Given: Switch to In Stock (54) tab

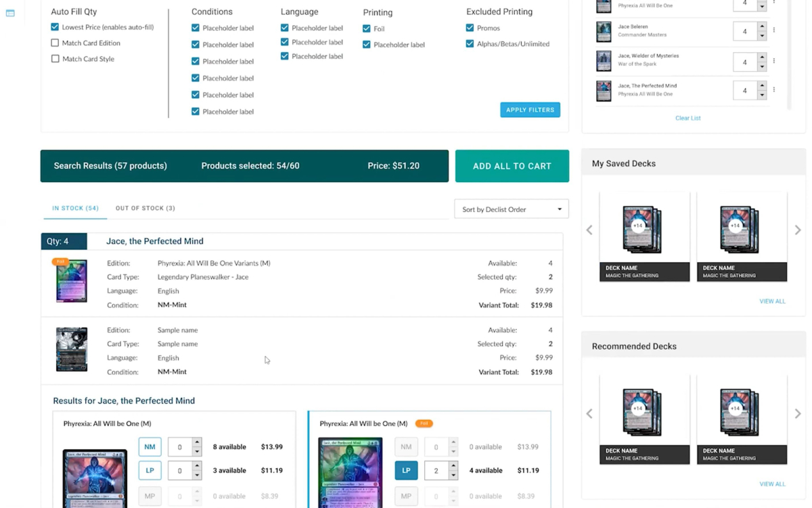Looking at the screenshot, I should point(75,208).
